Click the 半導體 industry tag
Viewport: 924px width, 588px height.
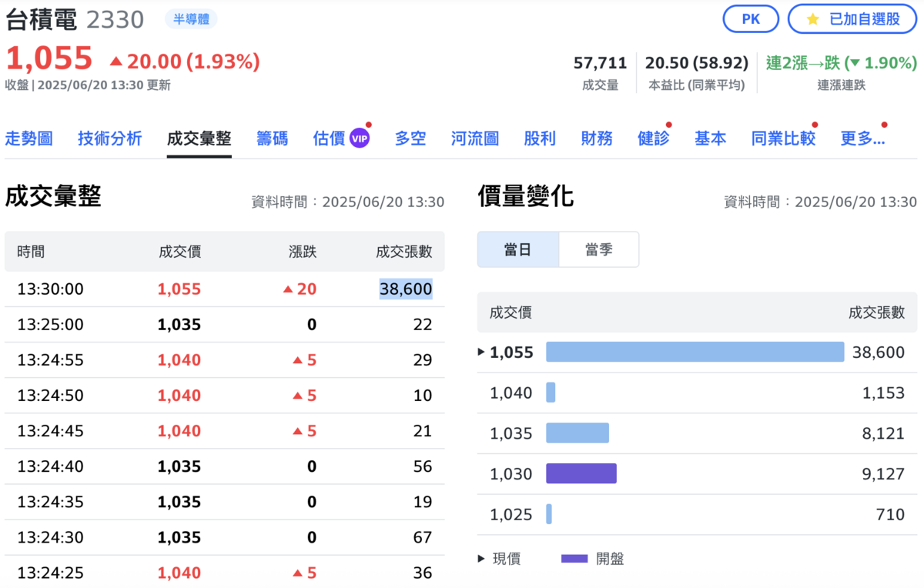tap(192, 19)
